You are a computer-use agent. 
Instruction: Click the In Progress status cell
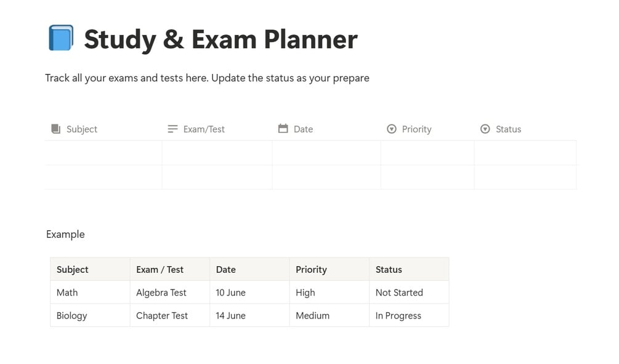(399, 315)
